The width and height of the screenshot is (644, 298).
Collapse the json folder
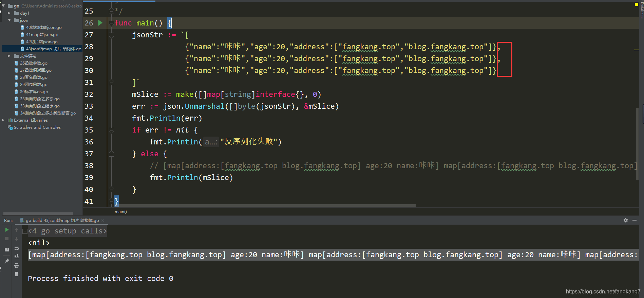pos(9,20)
